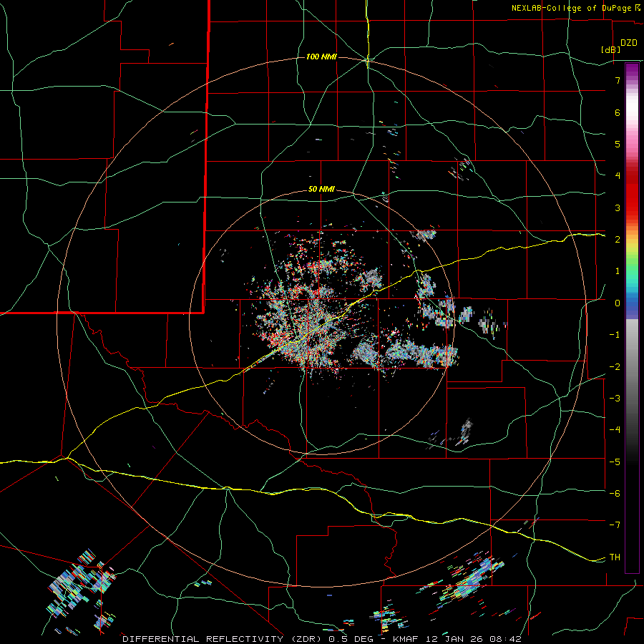Click the DIFFERENTIAL REFLECTIVITY (ZDR) caption text

[x=223, y=639]
